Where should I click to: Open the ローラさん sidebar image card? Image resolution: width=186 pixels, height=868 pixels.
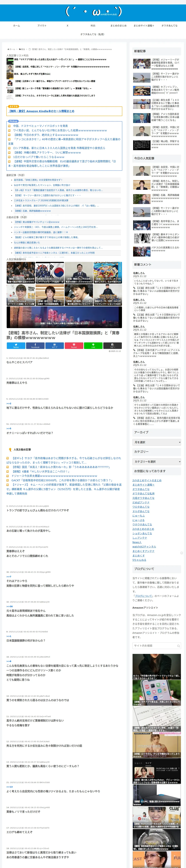[156, 745]
